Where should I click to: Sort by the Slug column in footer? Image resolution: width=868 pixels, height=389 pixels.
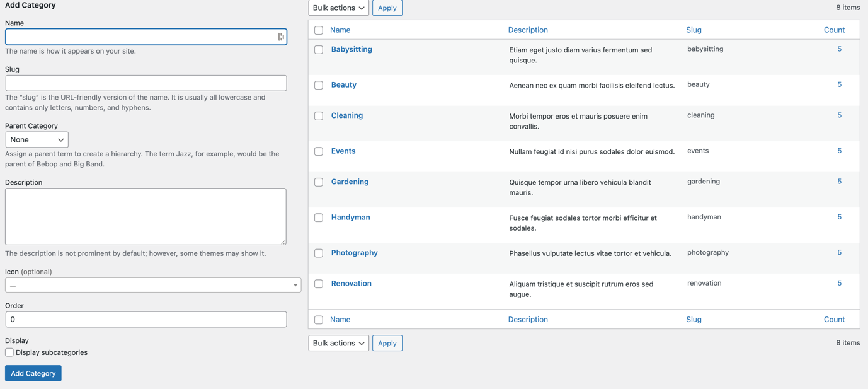click(x=694, y=320)
